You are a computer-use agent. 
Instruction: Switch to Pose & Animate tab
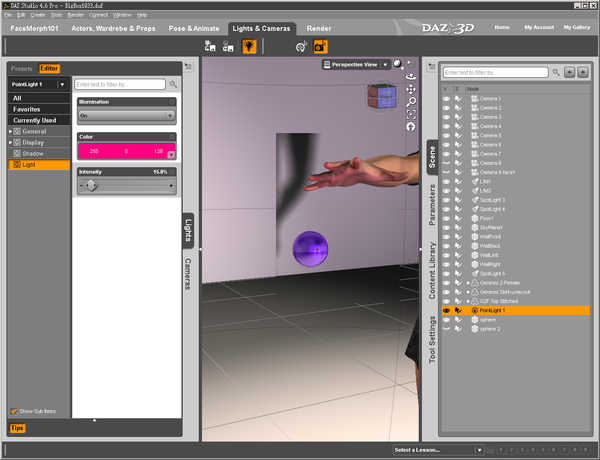click(x=194, y=28)
